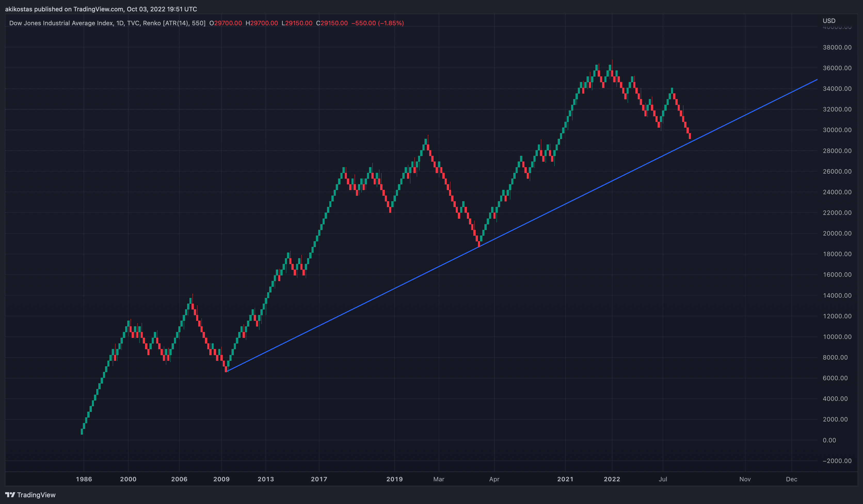Click the low value L29150.00

297,23
